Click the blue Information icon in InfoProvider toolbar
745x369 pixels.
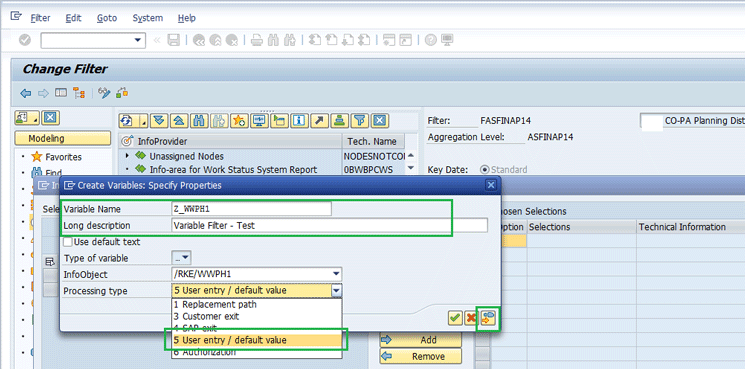298,121
